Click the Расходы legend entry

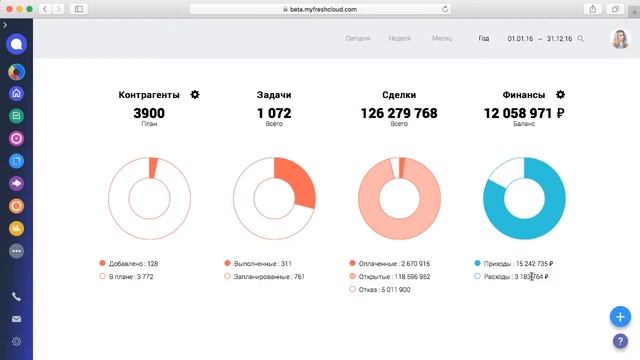pyautogui.click(x=511, y=277)
